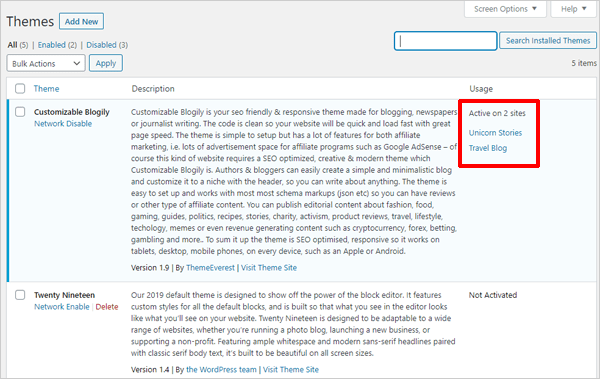Open ThemeEverest author link
The image size is (600, 379).
point(210,268)
